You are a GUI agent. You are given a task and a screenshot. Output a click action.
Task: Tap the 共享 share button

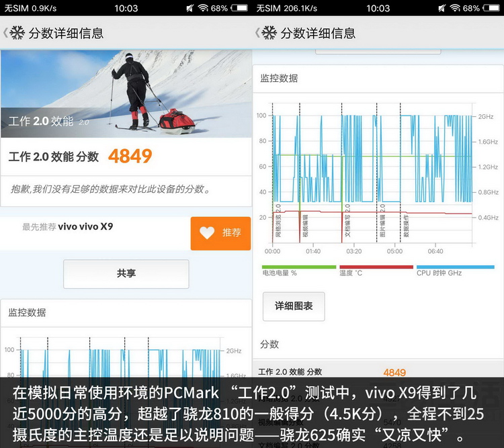[126, 274]
